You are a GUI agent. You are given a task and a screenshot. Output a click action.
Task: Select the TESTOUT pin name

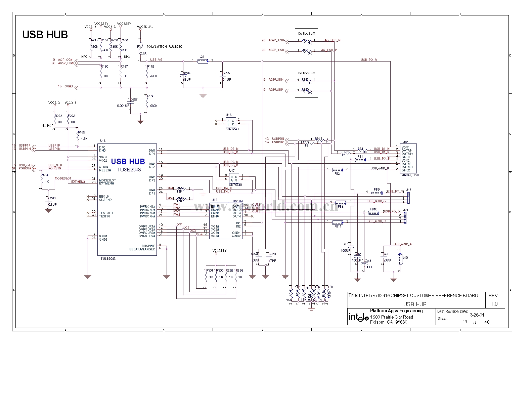tap(106, 213)
